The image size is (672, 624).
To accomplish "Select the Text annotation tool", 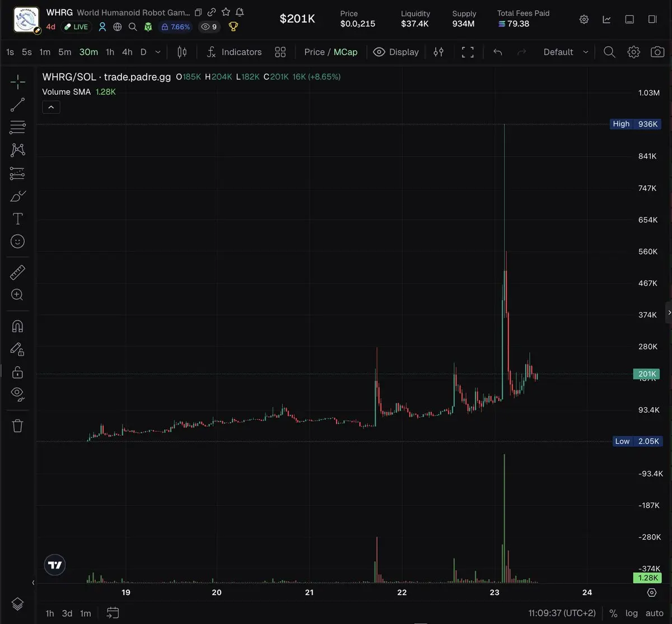I will click(x=17, y=218).
